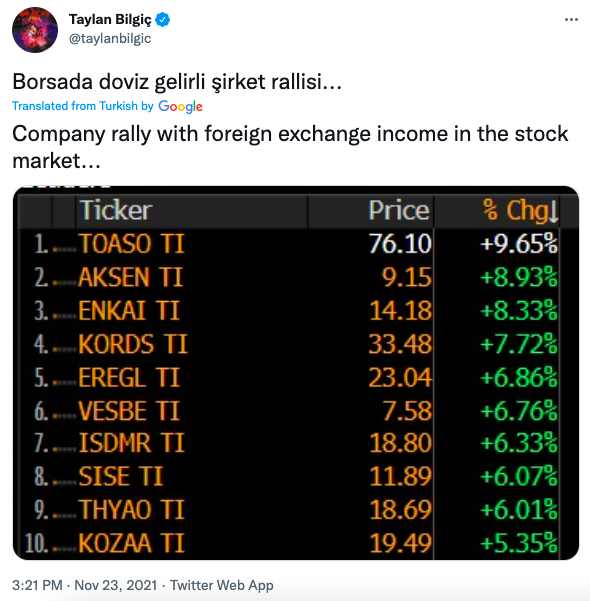The image size is (590, 601).
Task: Click the % Chg sort arrow
Action: tap(552, 212)
